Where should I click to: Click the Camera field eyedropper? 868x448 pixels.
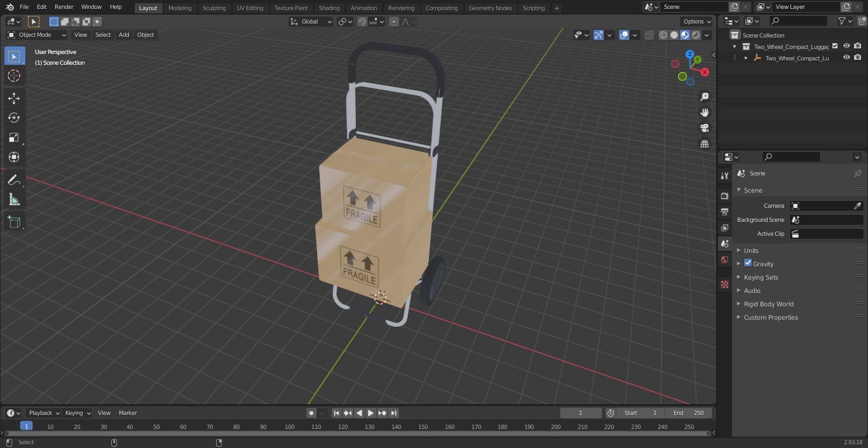(x=857, y=206)
